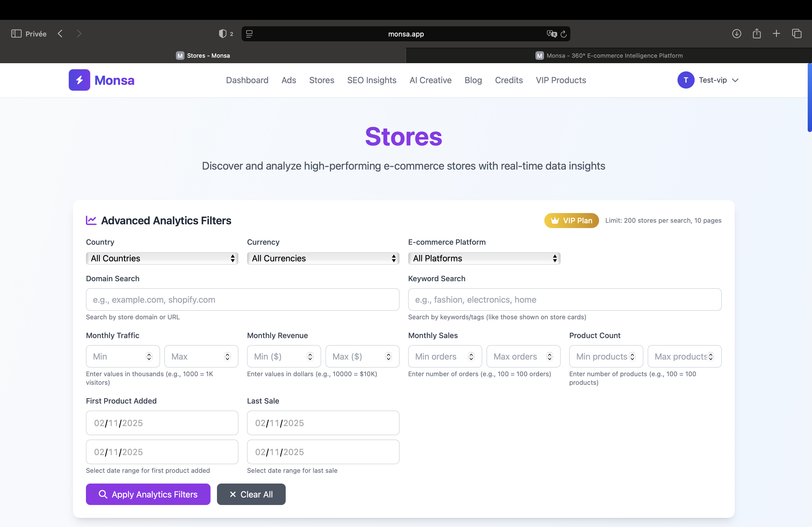Click stepper arrows on Monthly Traffic Max

[x=227, y=357]
